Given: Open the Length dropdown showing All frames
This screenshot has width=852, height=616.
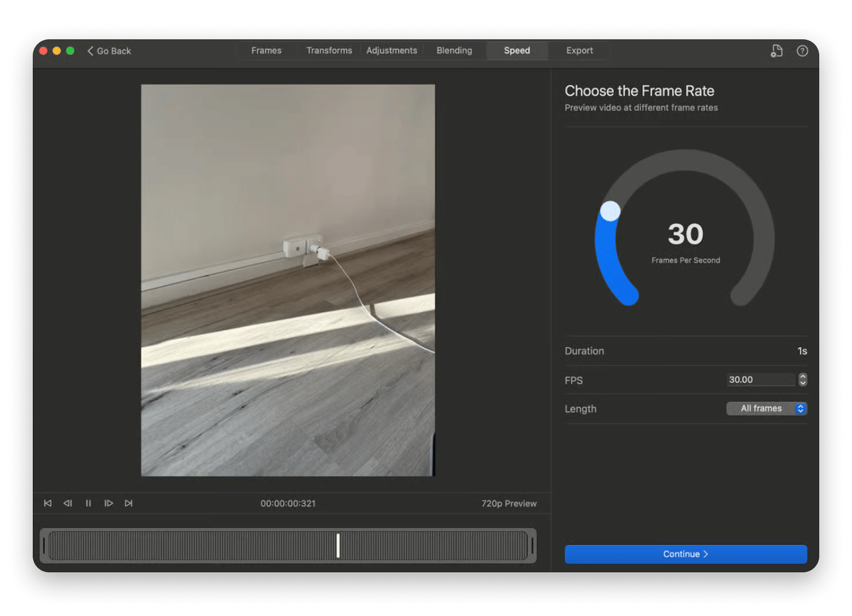Looking at the screenshot, I should pyautogui.click(x=766, y=408).
